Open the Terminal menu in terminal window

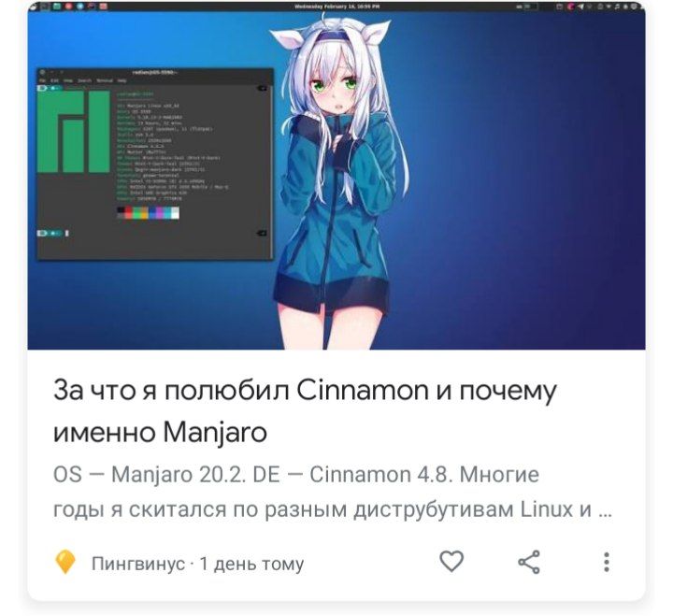point(105,80)
